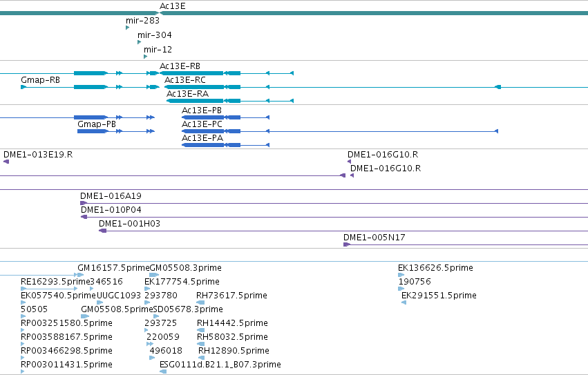Open the Ac13E-RB transcript feature
Image resolution: width=588 pixels, height=375 pixels.
(227, 73)
